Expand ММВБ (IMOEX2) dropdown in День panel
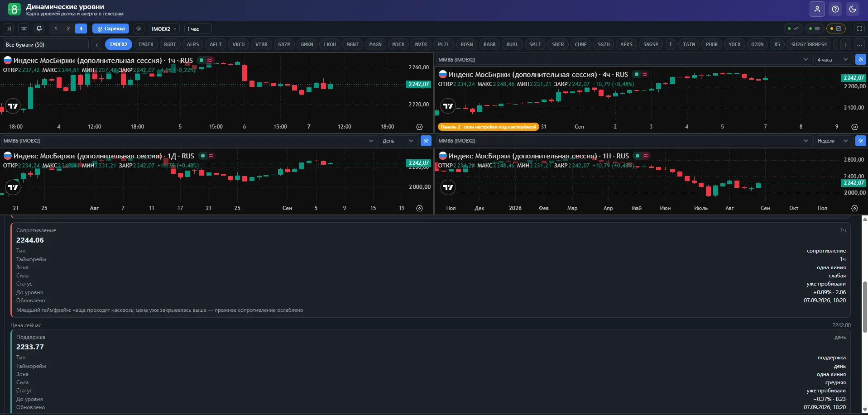The height and width of the screenshot is (415, 868). (189, 141)
